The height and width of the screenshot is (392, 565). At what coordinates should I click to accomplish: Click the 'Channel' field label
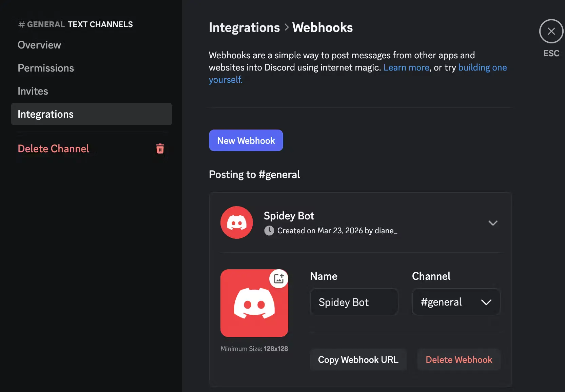point(431,276)
